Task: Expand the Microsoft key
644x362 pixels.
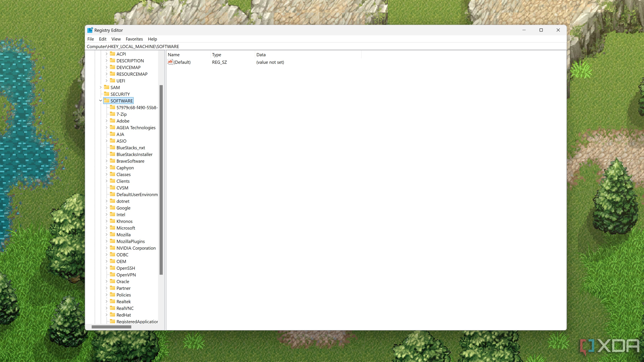Action: point(106,228)
